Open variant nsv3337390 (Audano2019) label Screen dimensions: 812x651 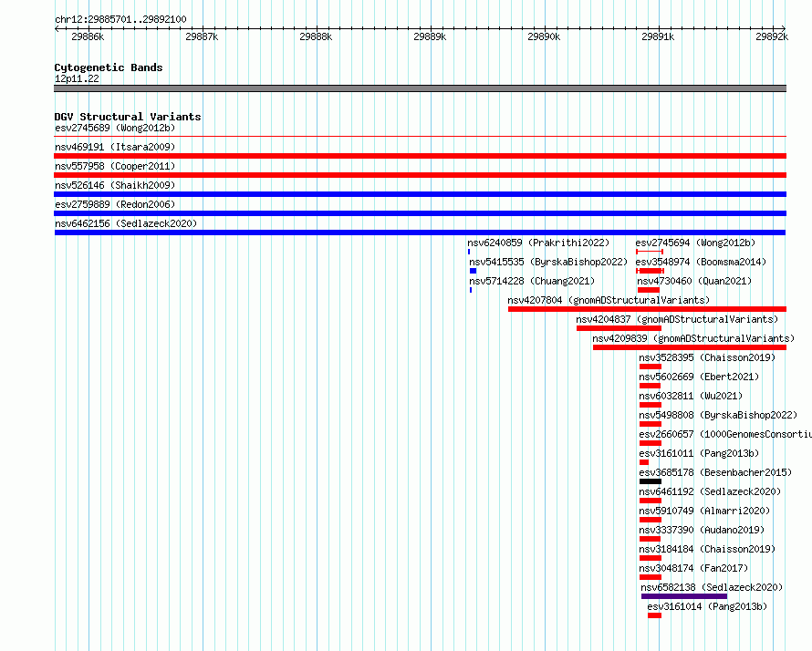[x=702, y=530]
